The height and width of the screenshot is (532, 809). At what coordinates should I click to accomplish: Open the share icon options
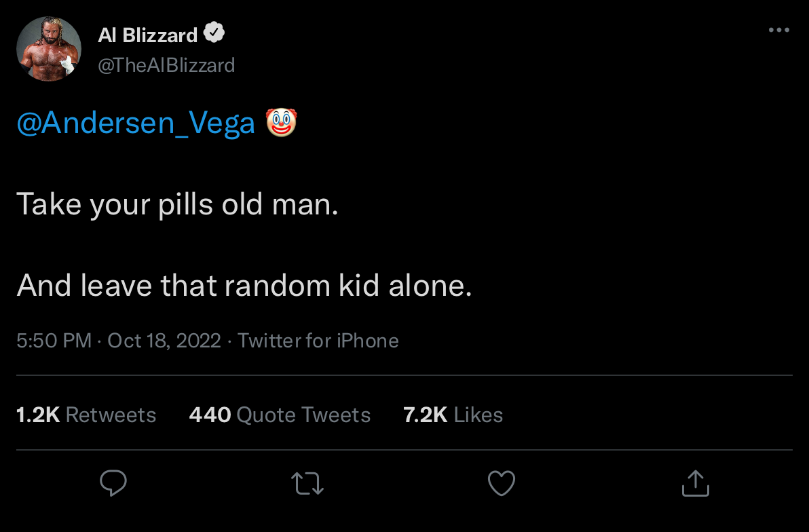coord(696,483)
